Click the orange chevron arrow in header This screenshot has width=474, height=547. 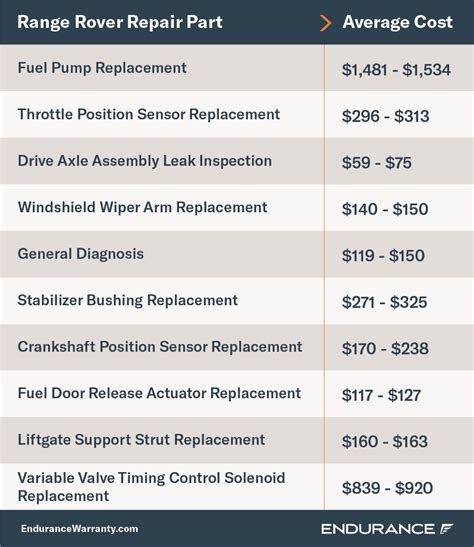click(x=325, y=23)
